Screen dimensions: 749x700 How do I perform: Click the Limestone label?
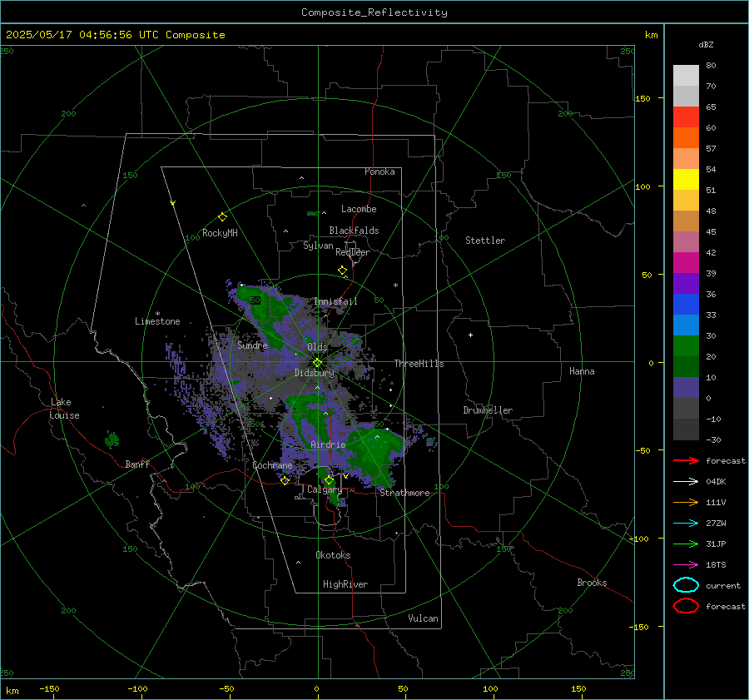point(157,321)
